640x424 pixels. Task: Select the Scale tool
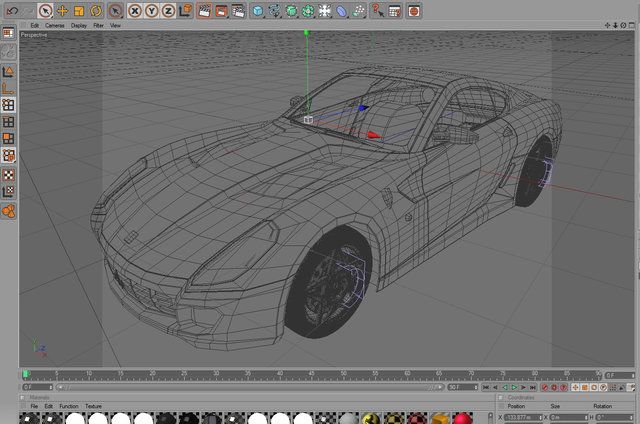[79, 11]
